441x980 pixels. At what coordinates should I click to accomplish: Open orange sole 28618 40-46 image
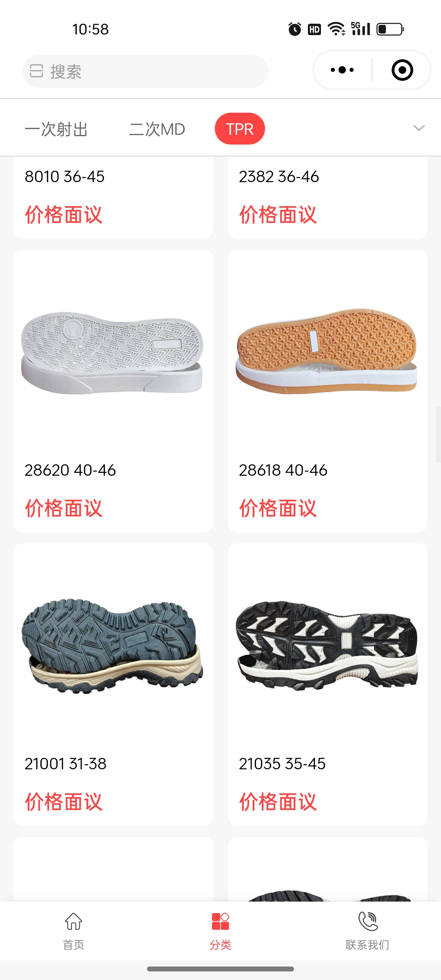click(x=327, y=351)
